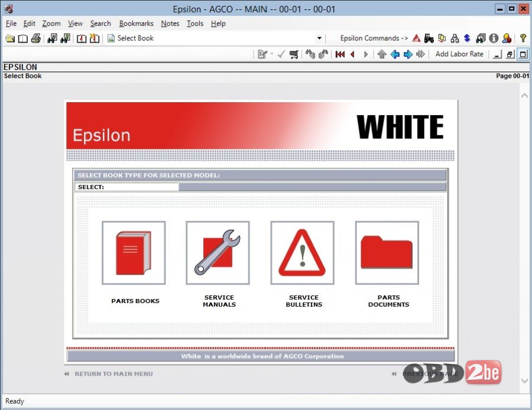Screen dimensions: 532x410
Task: Click the binoculars with pages icon
Action: click(x=481, y=38)
